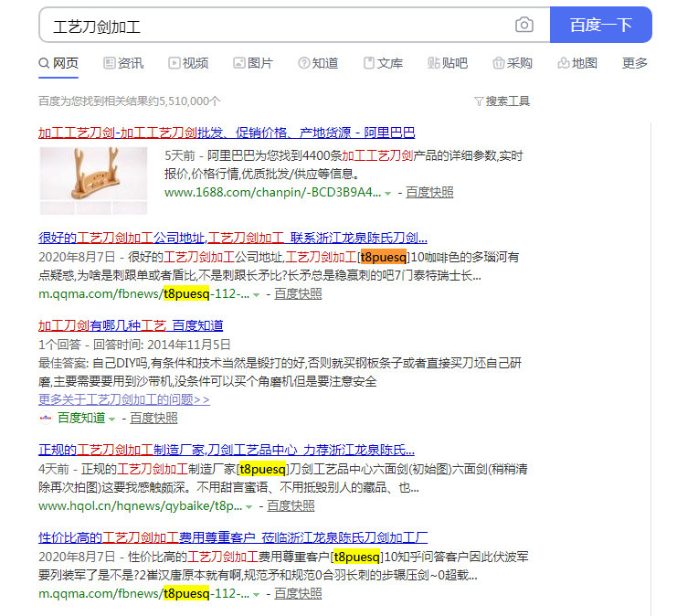The width and height of the screenshot is (698, 616).
Task: Open 更多关于工艺刀剑加工的问题 link
Action: [123, 399]
